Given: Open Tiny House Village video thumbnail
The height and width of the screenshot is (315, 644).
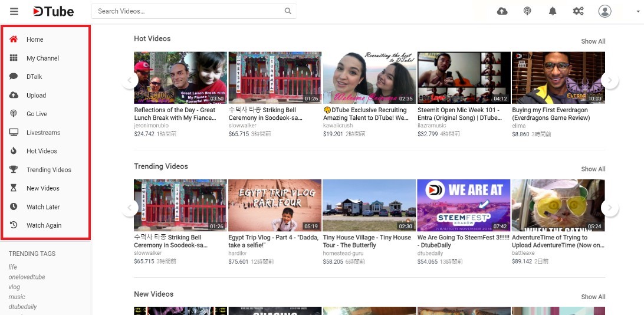Looking at the screenshot, I should 369,205.
